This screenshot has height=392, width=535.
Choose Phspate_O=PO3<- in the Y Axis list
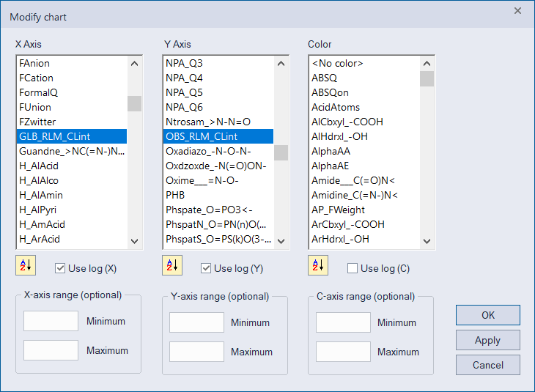tap(218, 210)
